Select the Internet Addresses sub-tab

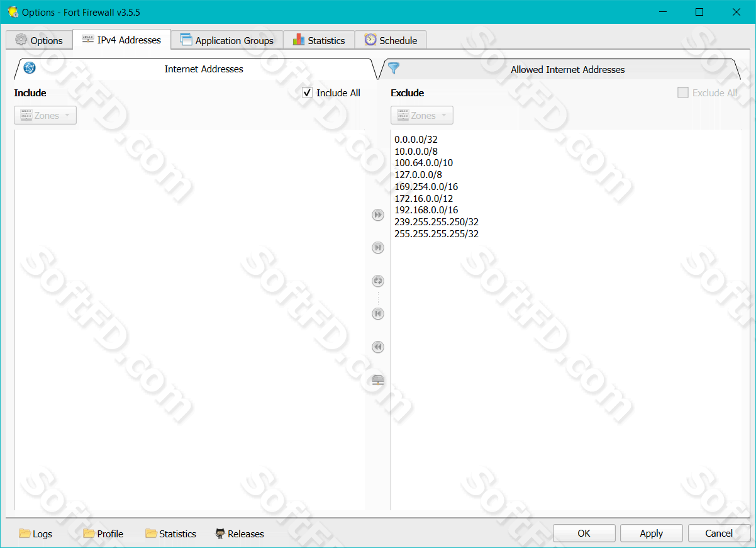(x=196, y=69)
